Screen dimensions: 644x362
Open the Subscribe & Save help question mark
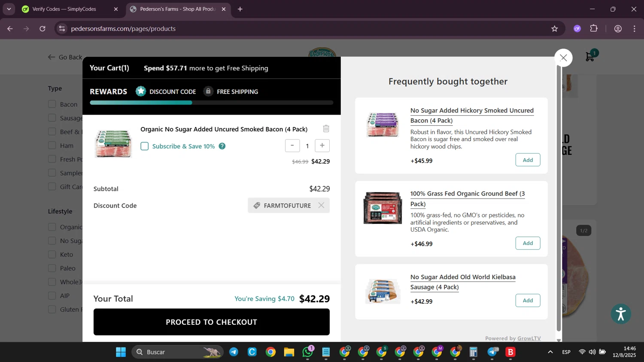click(x=222, y=146)
